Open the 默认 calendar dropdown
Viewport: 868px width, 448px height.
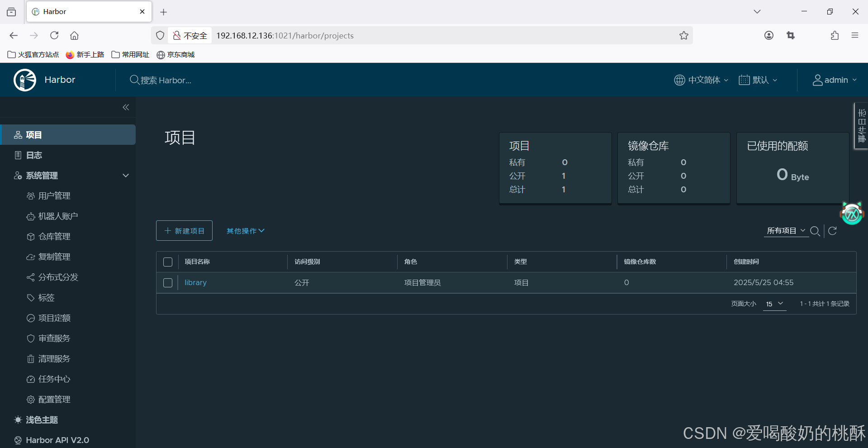point(758,80)
